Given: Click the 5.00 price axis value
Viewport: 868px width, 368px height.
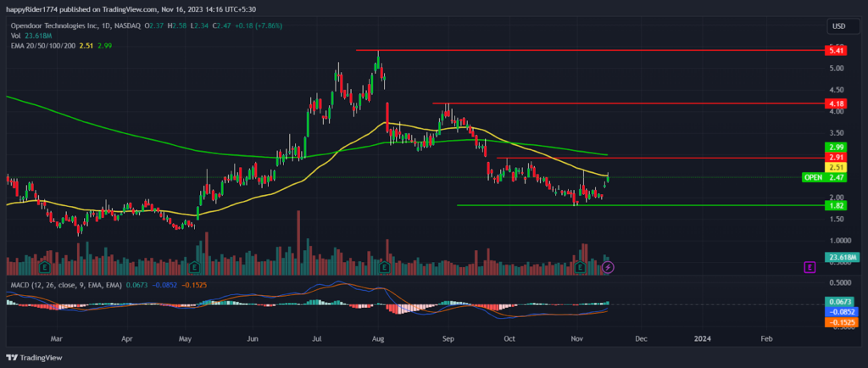Looking at the screenshot, I should (x=836, y=68).
